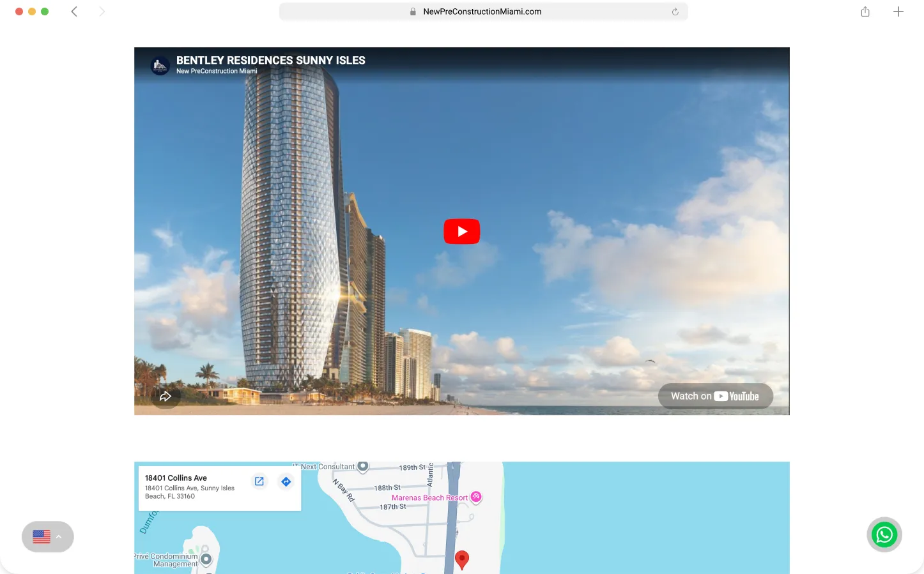Reload the page with refresh icon
Screen dimensions: 924x574
[675, 11]
